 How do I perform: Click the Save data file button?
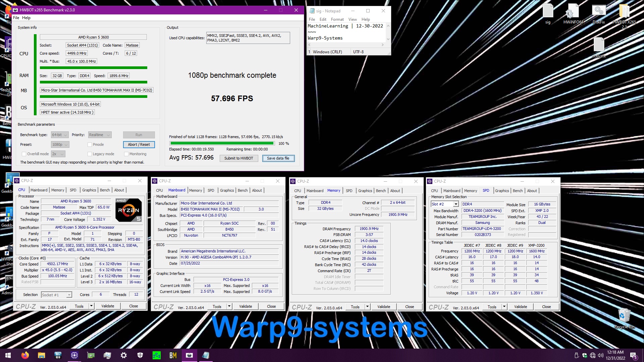tap(278, 158)
